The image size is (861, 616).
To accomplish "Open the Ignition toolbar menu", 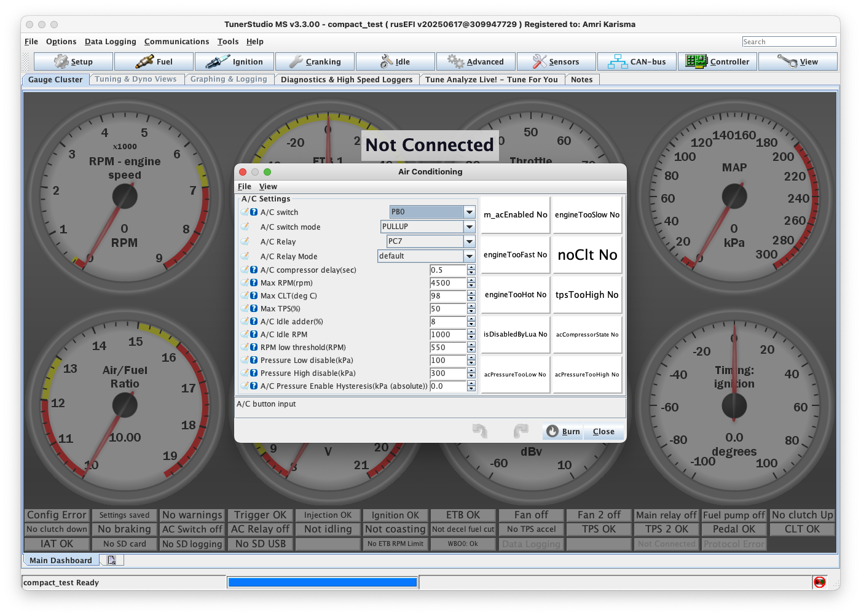I will click(x=235, y=62).
